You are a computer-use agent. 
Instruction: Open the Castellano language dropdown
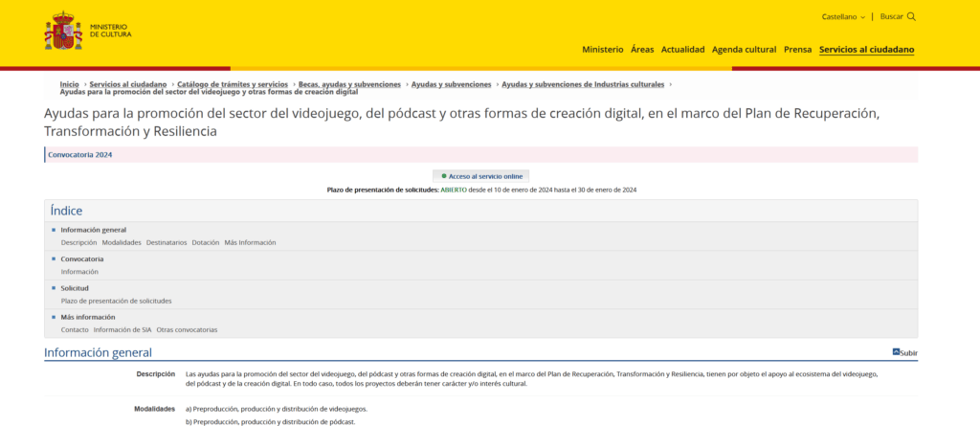(x=843, y=17)
